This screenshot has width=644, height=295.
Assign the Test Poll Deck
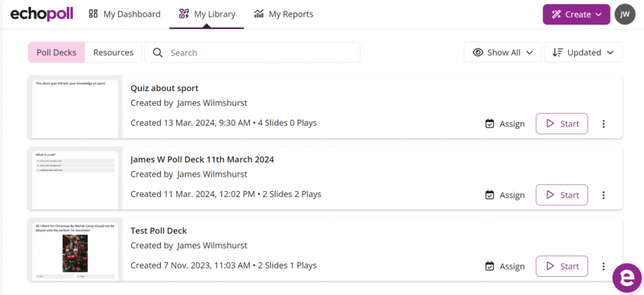click(505, 266)
